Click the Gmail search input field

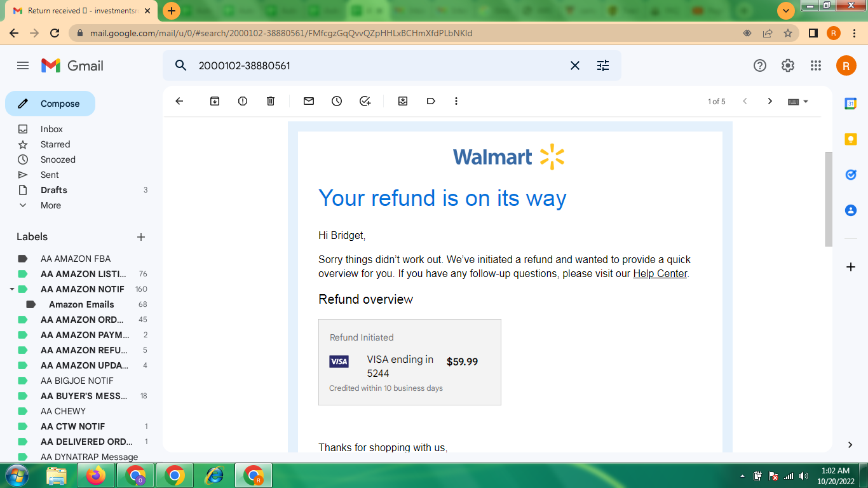coord(378,65)
